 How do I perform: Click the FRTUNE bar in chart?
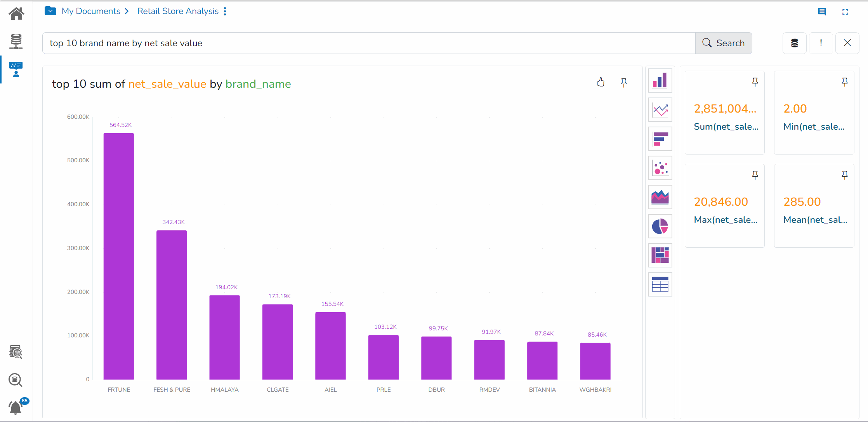pyautogui.click(x=119, y=256)
